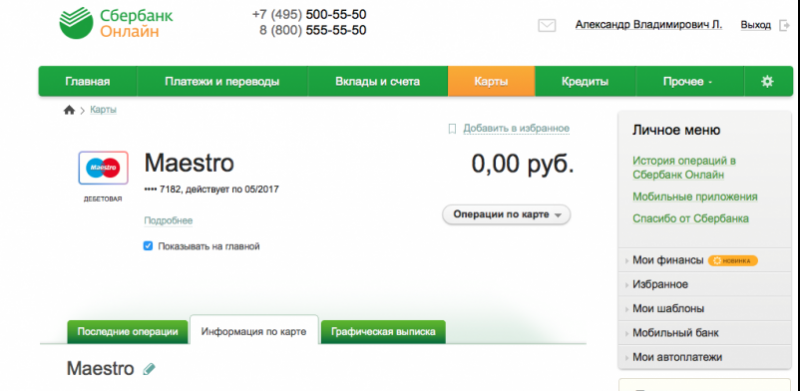The width and height of the screenshot is (800, 391).
Task: Click the pencil icon to rename Maestro
Action: click(148, 369)
